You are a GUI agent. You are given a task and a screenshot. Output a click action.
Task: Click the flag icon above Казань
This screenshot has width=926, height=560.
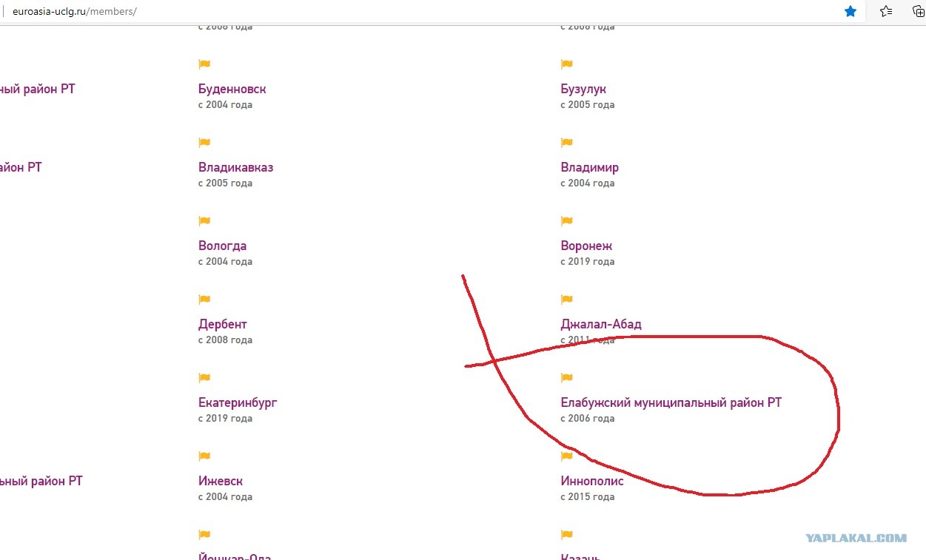567,535
